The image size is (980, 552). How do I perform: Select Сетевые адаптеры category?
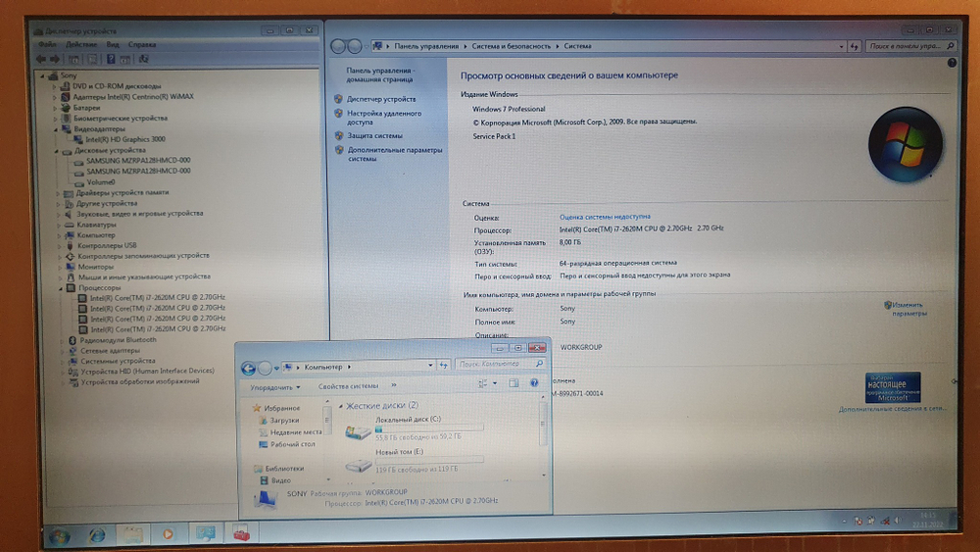pos(110,351)
